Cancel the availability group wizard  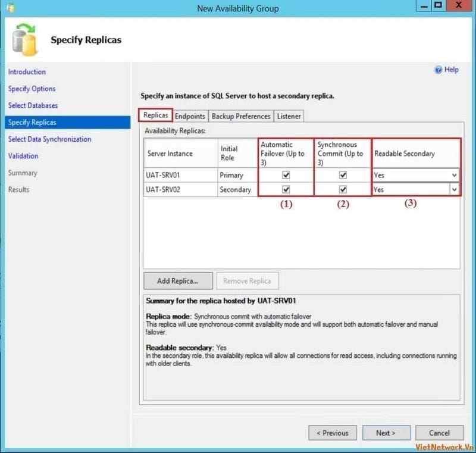point(439,433)
